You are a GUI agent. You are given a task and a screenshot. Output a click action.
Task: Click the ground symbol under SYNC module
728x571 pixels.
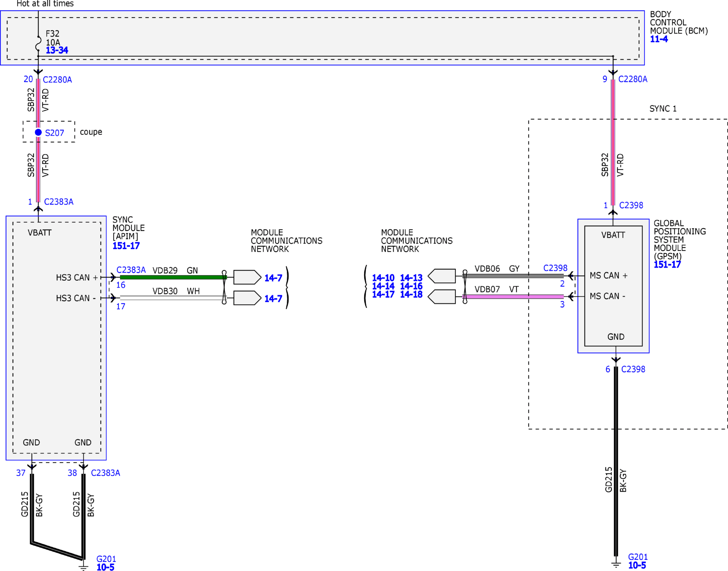point(83,566)
